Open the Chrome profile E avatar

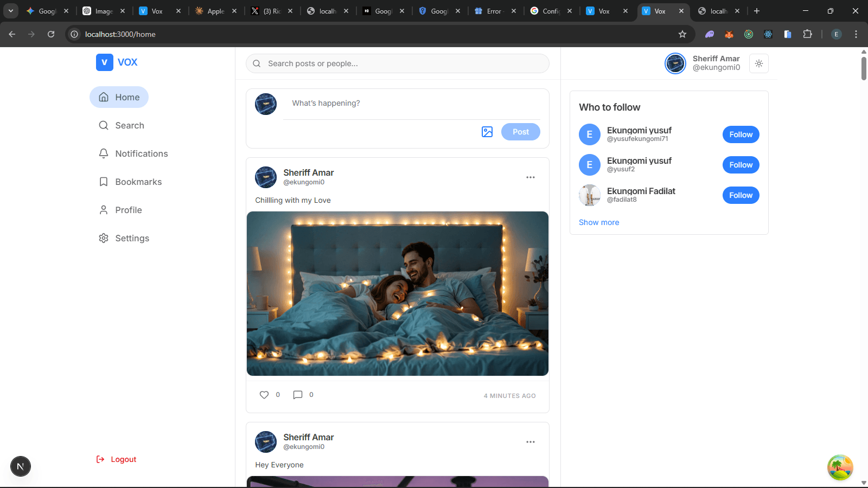click(x=836, y=34)
